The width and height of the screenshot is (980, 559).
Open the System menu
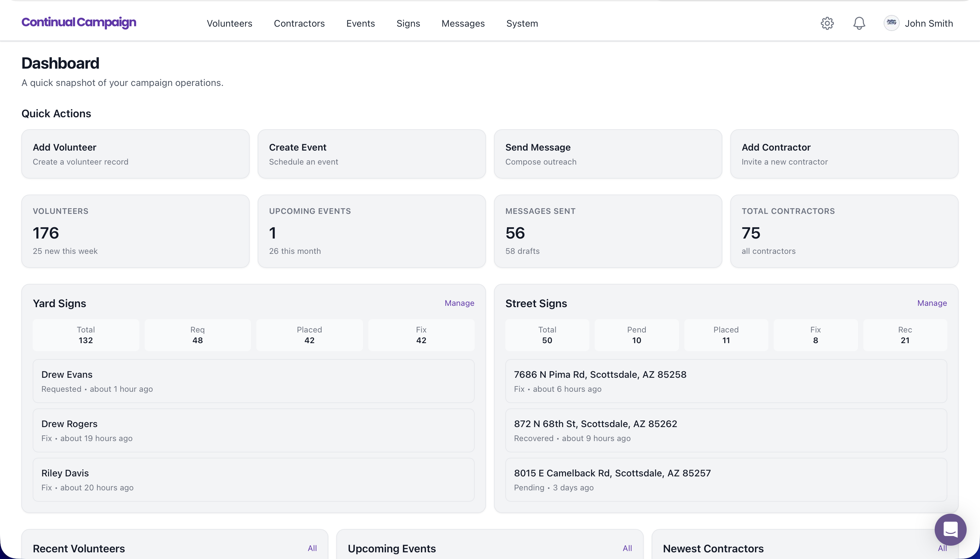pyautogui.click(x=522, y=23)
